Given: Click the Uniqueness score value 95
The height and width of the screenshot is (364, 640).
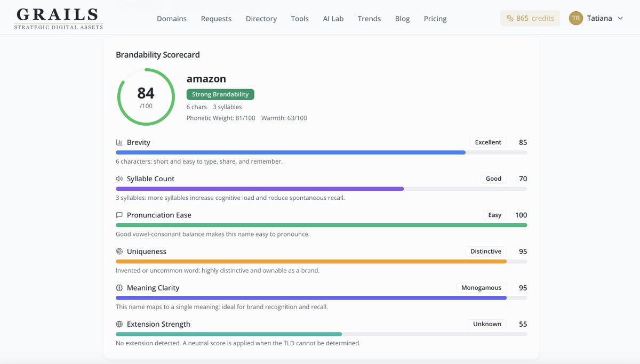Looking at the screenshot, I should tap(523, 252).
